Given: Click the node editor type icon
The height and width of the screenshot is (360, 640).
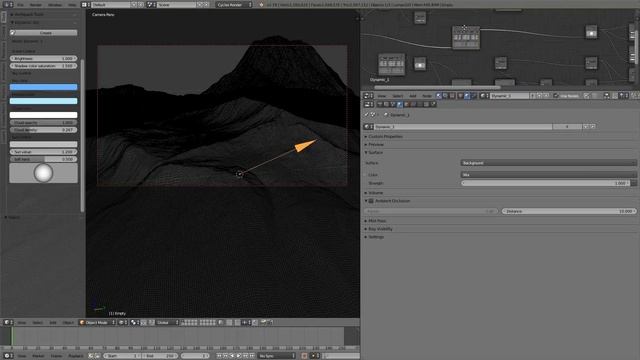Looking at the screenshot, I should click(x=369, y=96).
